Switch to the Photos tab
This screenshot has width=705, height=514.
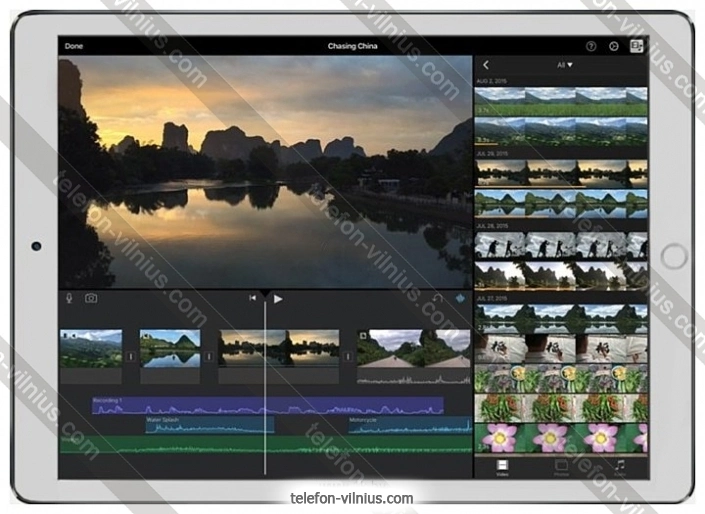(561, 466)
